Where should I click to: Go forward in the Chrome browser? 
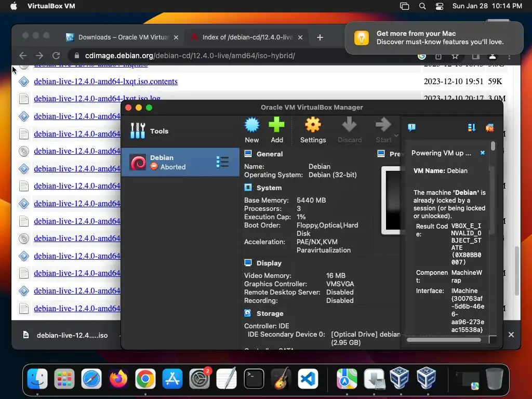coord(39,56)
